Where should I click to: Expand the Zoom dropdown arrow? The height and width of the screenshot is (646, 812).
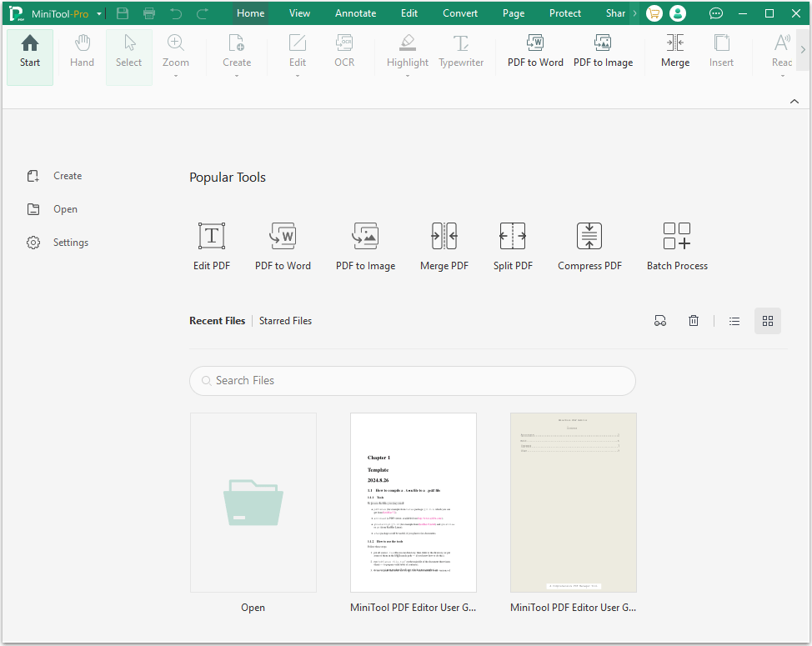click(x=176, y=76)
